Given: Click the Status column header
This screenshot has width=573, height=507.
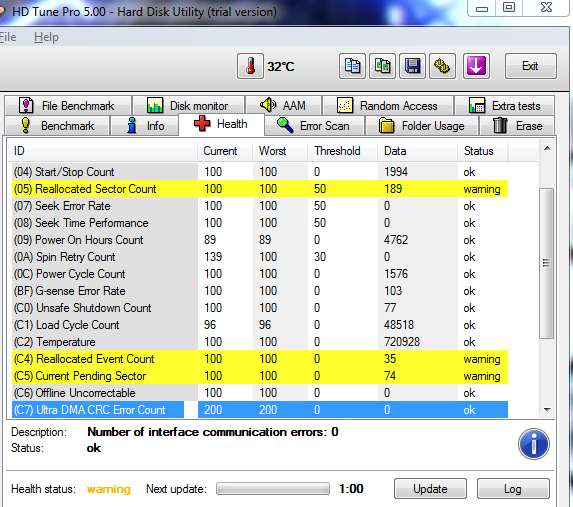Looking at the screenshot, I should tap(482, 151).
